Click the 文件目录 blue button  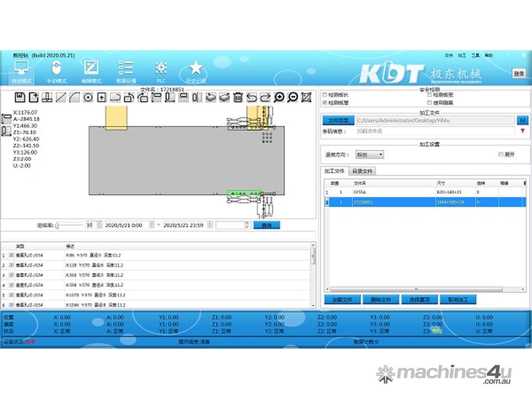pyautogui.click(x=338, y=120)
